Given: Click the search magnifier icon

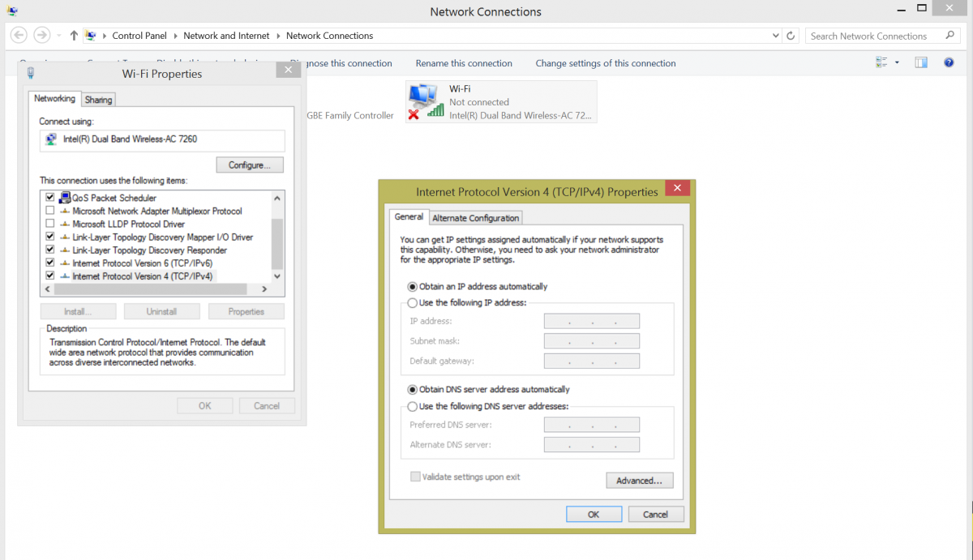Looking at the screenshot, I should 950,36.
